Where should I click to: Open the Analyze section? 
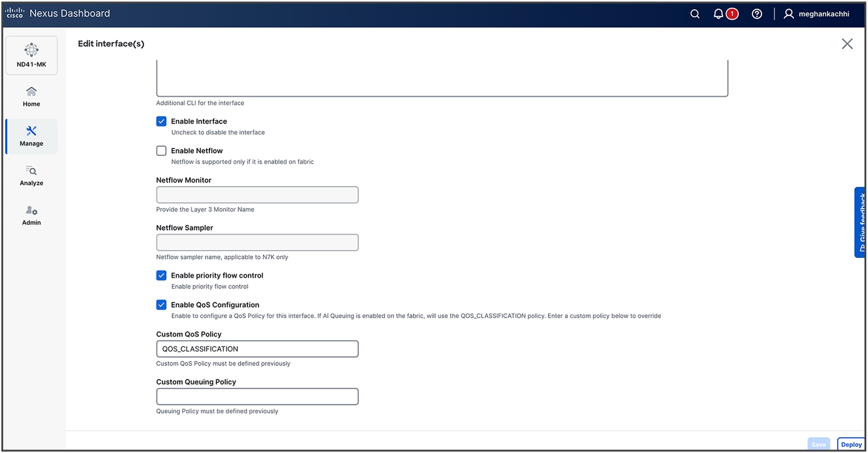[x=31, y=175]
